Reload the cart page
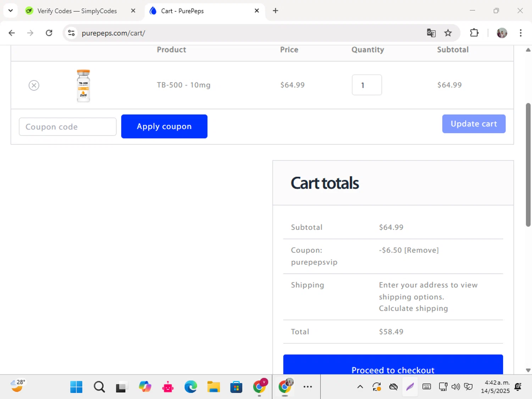Screen dimensions: 532x399 (49, 33)
